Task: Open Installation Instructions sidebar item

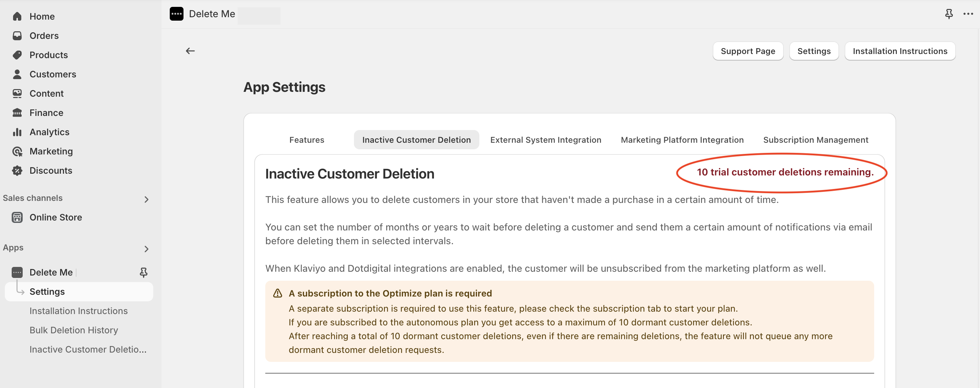Action: point(79,311)
